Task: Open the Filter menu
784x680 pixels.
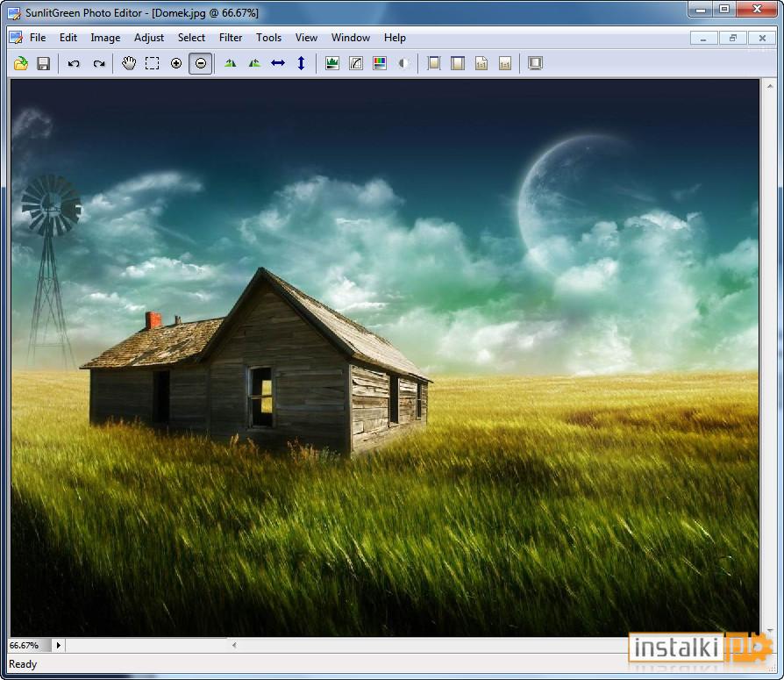Action: click(231, 38)
